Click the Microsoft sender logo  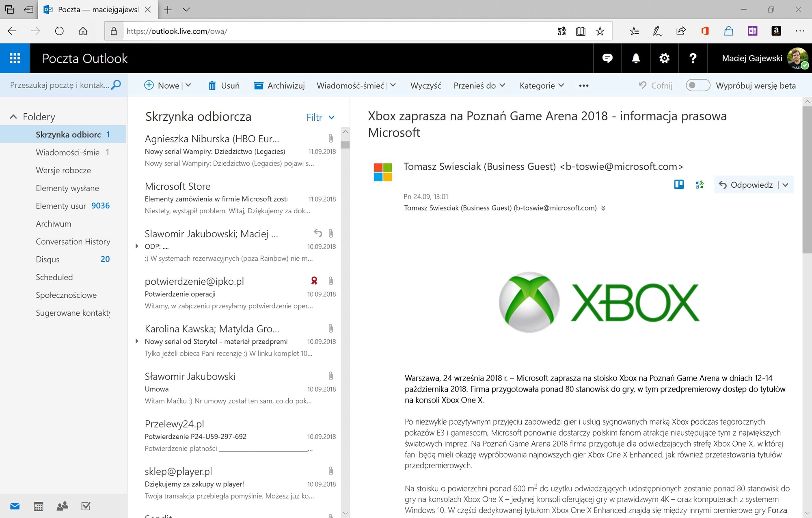(x=383, y=172)
